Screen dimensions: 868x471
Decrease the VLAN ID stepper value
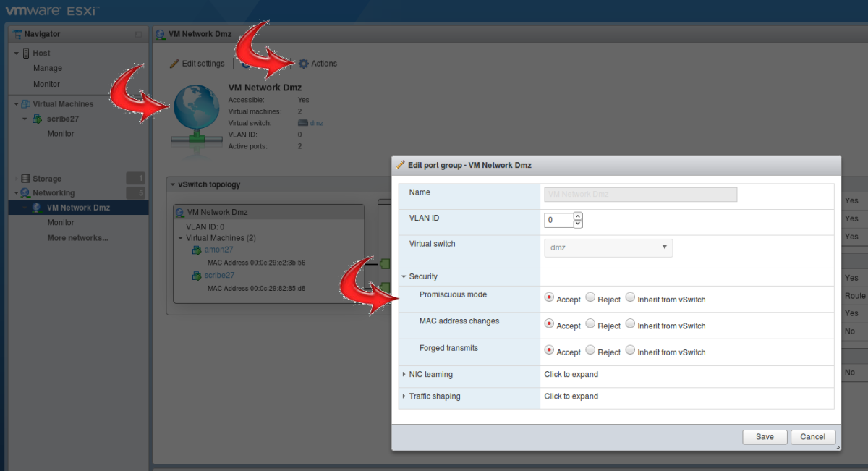pos(577,224)
